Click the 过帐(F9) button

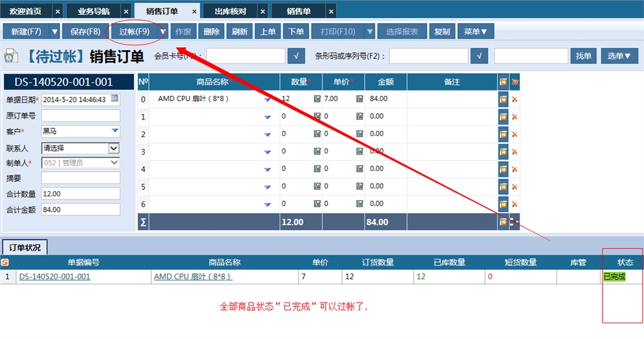[x=135, y=31]
